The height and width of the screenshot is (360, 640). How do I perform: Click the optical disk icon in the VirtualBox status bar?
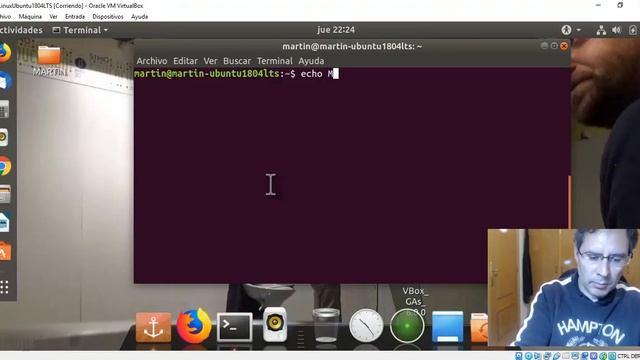(x=528, y=356)
